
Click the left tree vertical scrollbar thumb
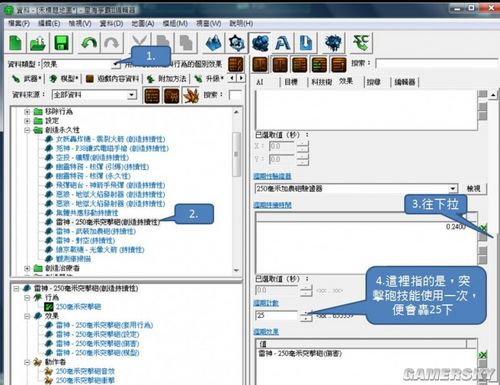(236, 154)
